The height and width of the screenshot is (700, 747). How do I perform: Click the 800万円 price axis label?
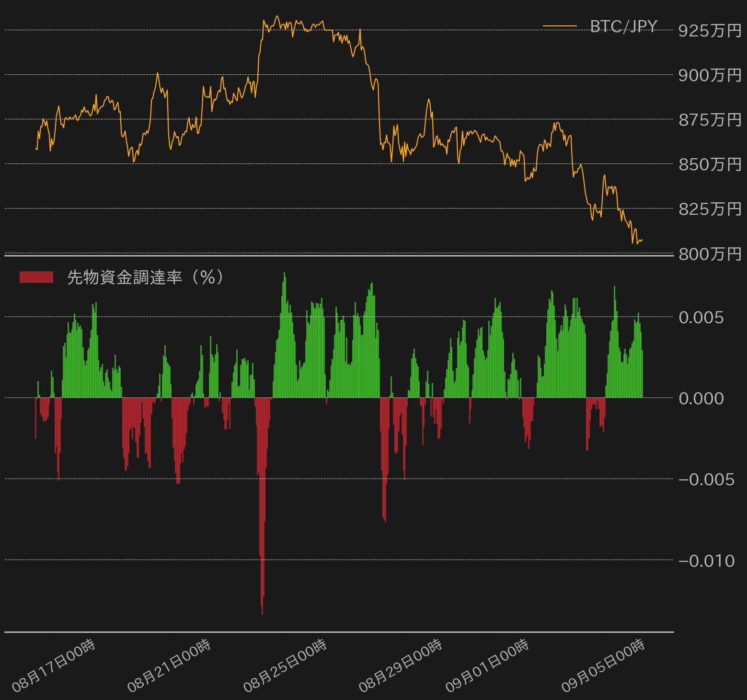point(710,254)
